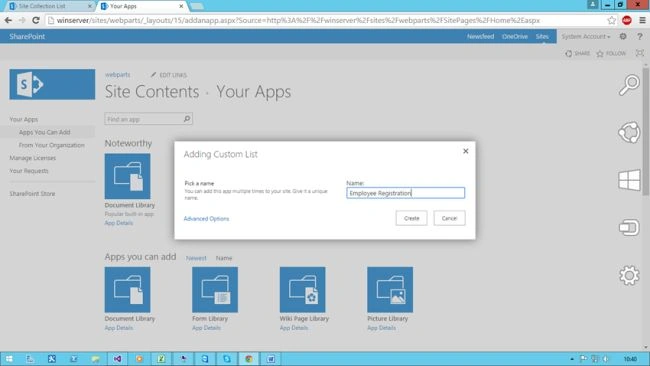
Task: Select From Your Organization
Action: [51, 145]
